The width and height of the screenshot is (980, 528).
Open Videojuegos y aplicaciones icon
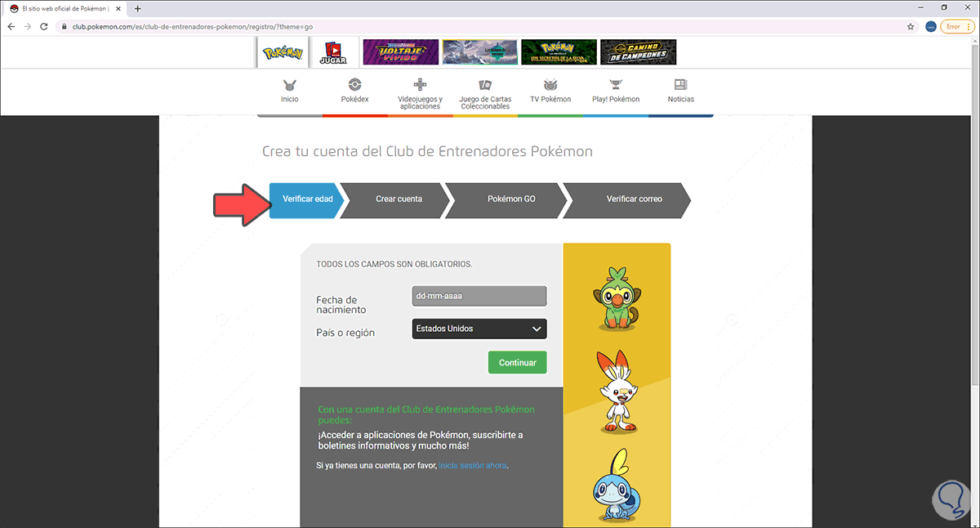[x=420, y=84]
